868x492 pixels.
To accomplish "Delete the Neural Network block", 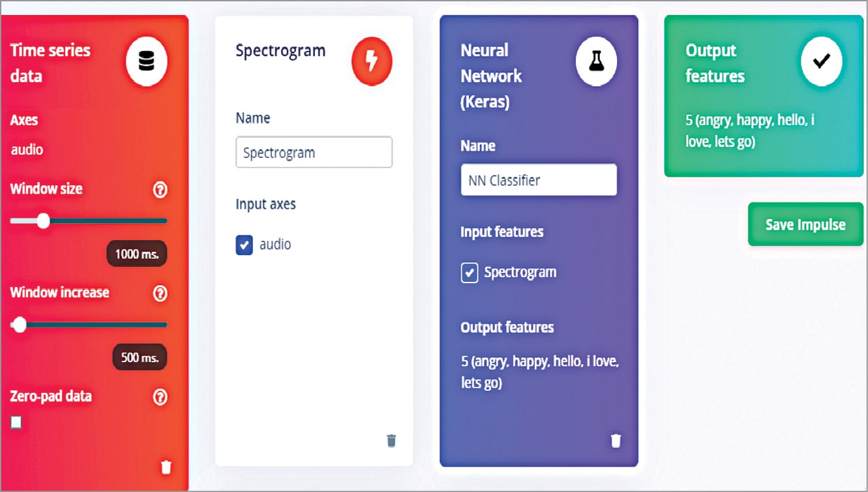I will pos(616,440).
